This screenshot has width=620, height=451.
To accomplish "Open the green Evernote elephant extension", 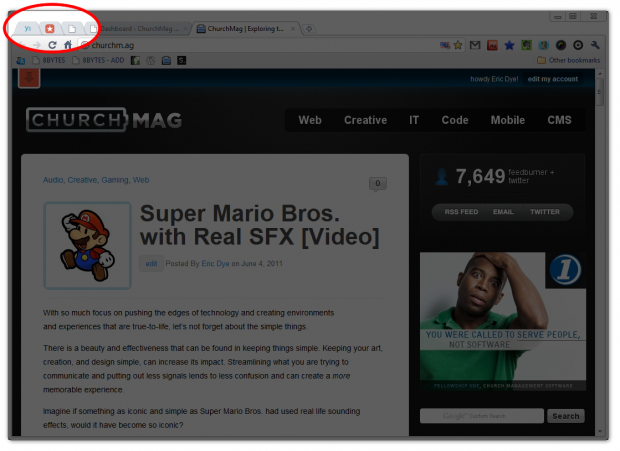I will [526, 45].
